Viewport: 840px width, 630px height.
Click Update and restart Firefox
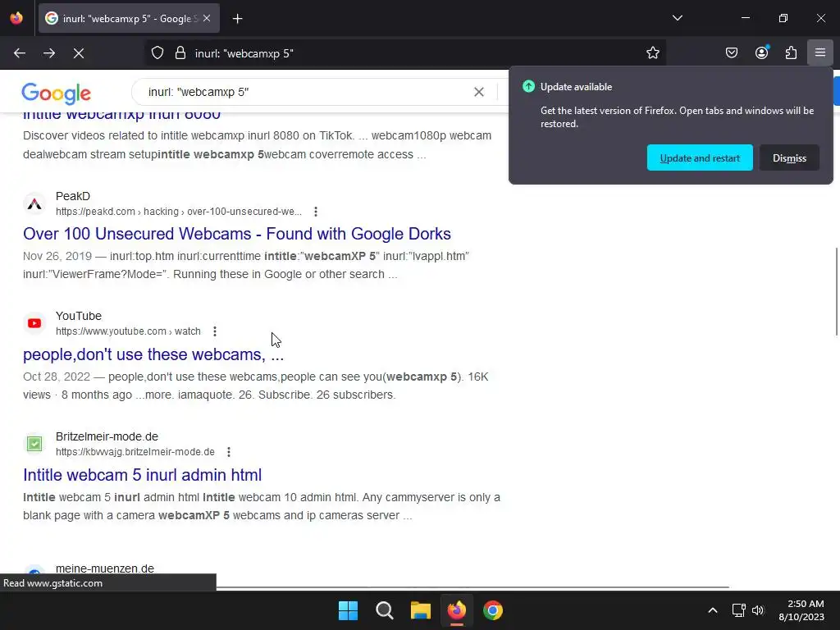[700, 158]
